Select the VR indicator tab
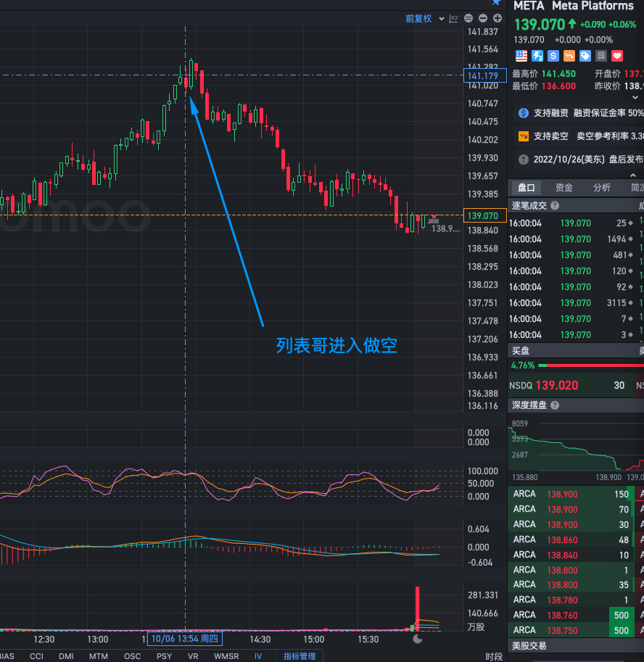The image size is (644, 662). click(193, 656)
